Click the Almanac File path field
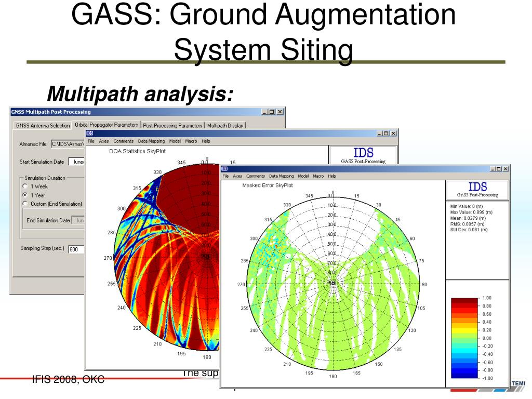This screenshot has width=532, height=399. (x=68, y=144)
